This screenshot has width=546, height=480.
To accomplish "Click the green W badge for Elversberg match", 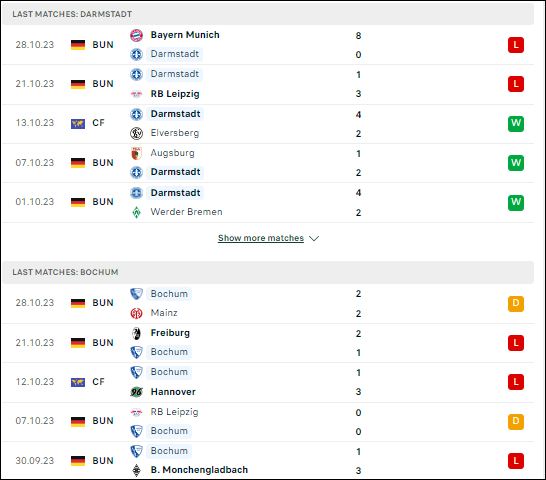I will (x=516, y=123).
